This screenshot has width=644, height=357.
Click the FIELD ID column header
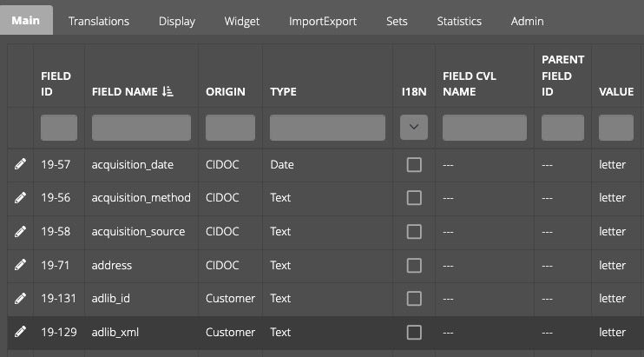click(x=56, y=83)
